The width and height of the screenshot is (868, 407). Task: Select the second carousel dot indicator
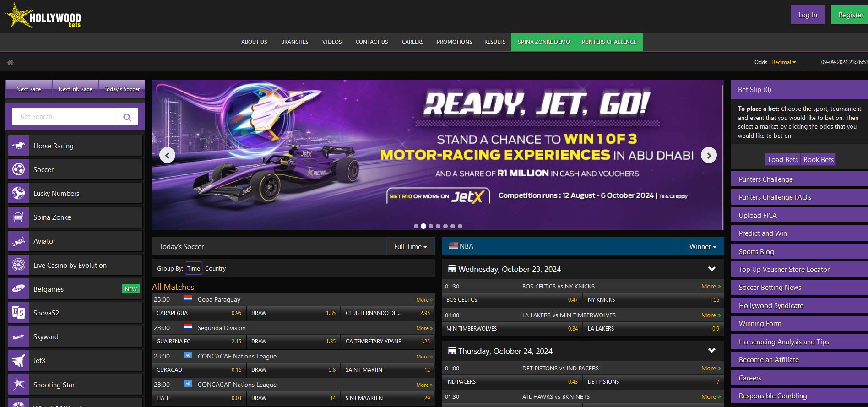(423, 226)
